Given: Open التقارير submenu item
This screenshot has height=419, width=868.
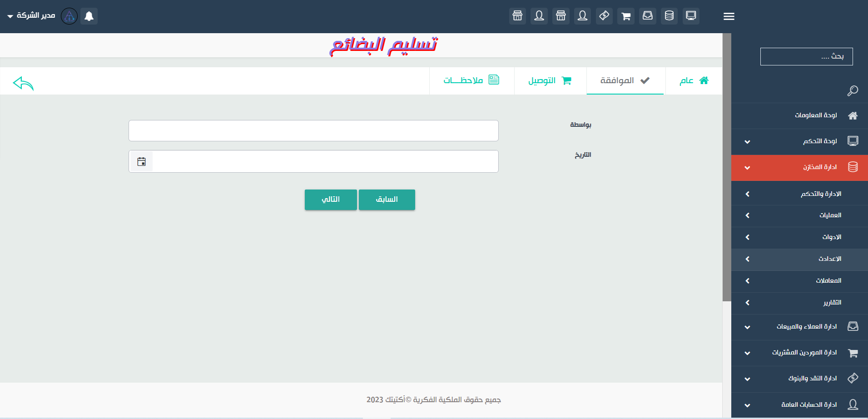Looking at the screenshot, I should point(799,303).
